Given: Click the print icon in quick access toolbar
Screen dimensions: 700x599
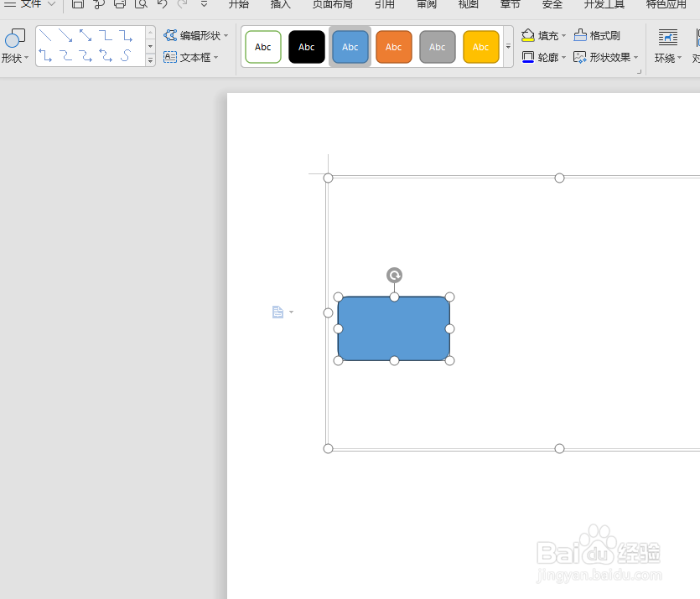Looking at the screenshot, I should pos(120,4).
